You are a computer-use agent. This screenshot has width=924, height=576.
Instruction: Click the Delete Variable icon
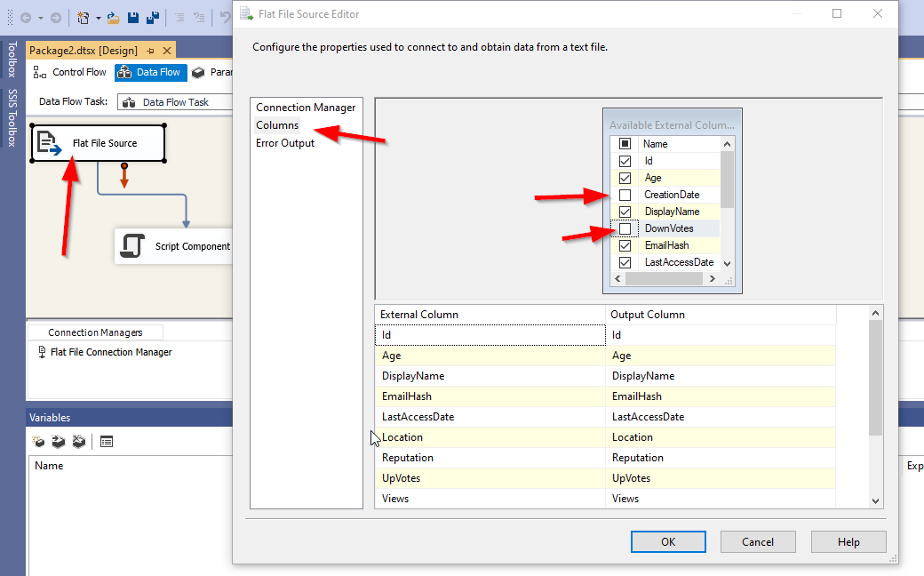point(78,442)
